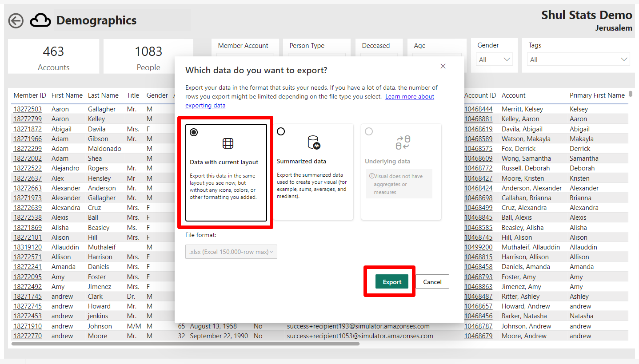Viewport: 639px width, 364px height.
Task: Select the Summarized data radio button
Action: pyautogui.click(x=280, y=131)
